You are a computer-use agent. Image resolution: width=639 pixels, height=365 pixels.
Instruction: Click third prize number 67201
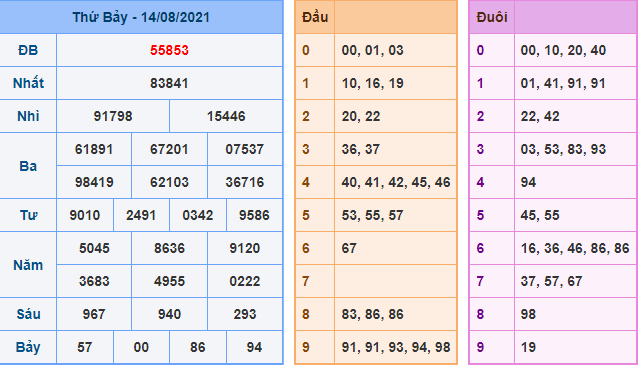coord(169,150)
